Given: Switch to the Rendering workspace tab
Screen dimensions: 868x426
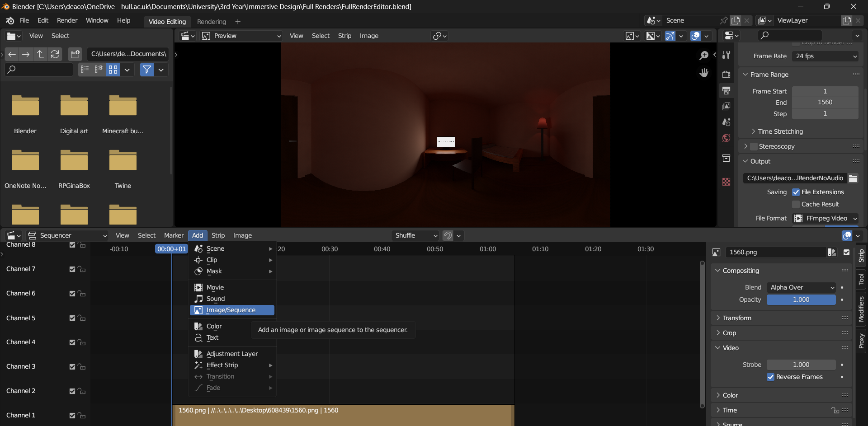Looking at the screenshot, I should point(211,22).
